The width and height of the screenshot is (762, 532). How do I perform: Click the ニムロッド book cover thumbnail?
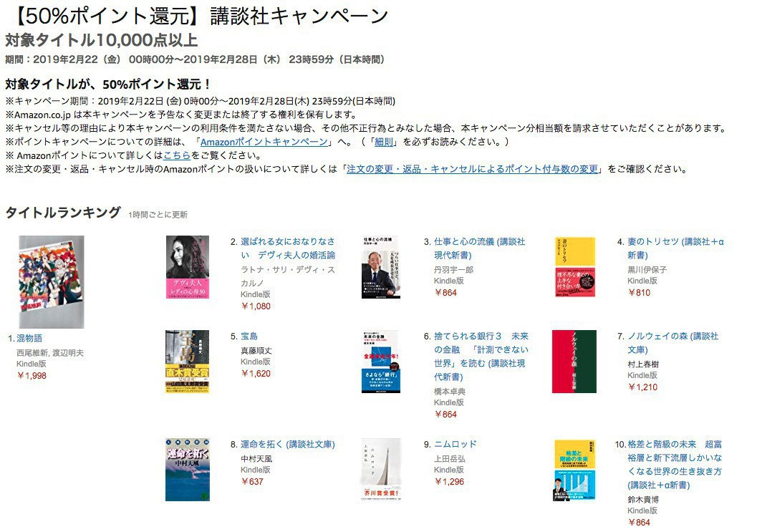pos(382,470)
